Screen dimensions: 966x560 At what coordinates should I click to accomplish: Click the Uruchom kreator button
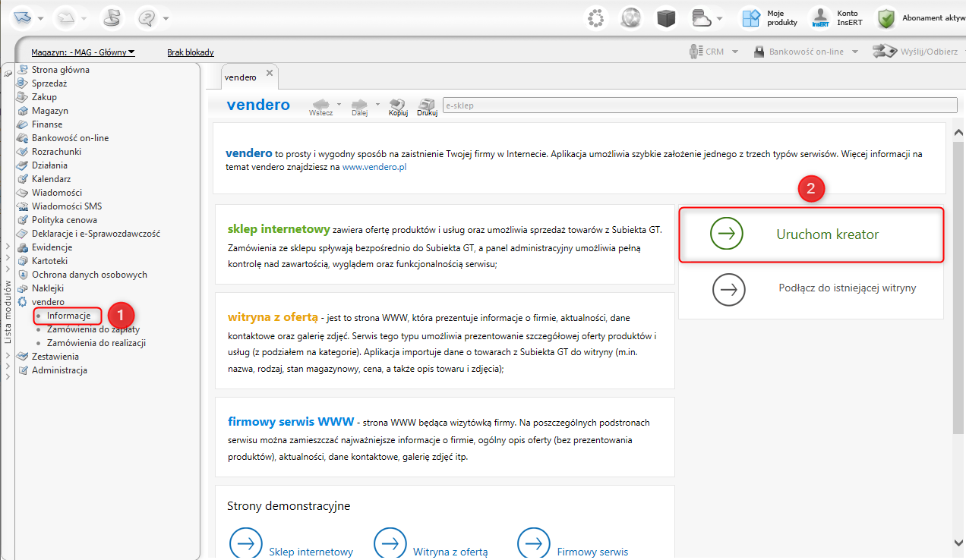[x=812, y=234]
